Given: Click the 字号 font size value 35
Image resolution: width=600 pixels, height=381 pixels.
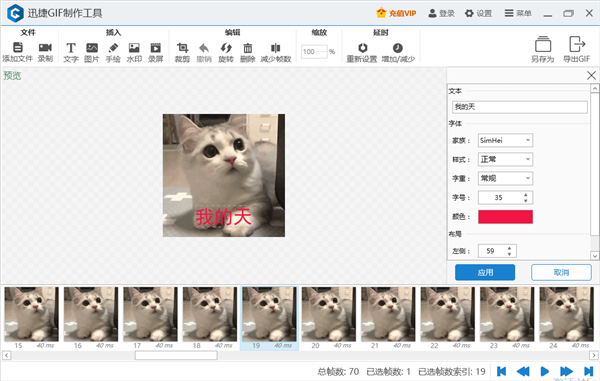Looking at the screenshot, I should pyautogui.click(x=498, y=198).
